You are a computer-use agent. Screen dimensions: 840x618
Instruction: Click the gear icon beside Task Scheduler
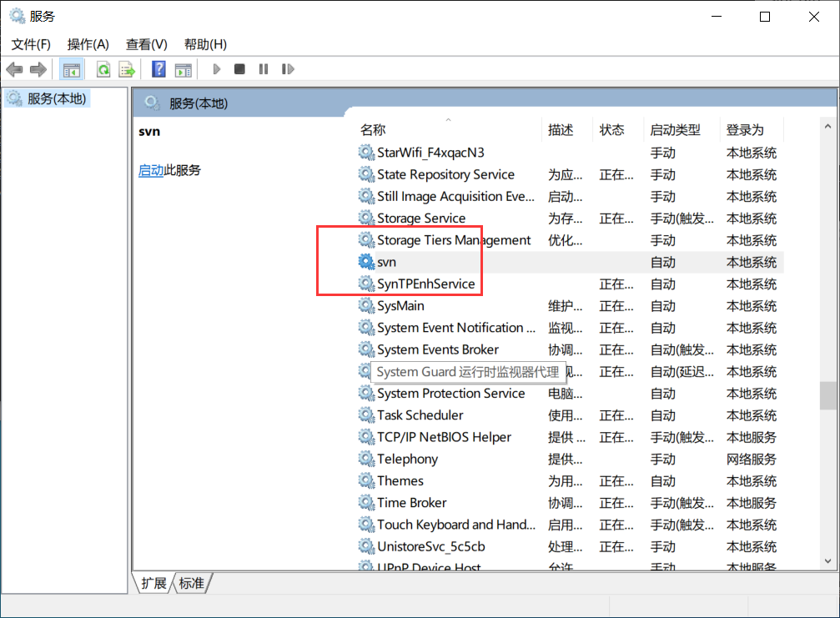[x=366, y=415]
